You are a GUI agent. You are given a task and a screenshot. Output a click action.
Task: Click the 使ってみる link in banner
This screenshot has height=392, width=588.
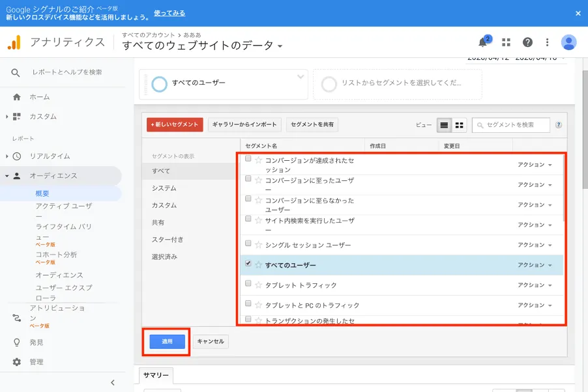point(169,13)
